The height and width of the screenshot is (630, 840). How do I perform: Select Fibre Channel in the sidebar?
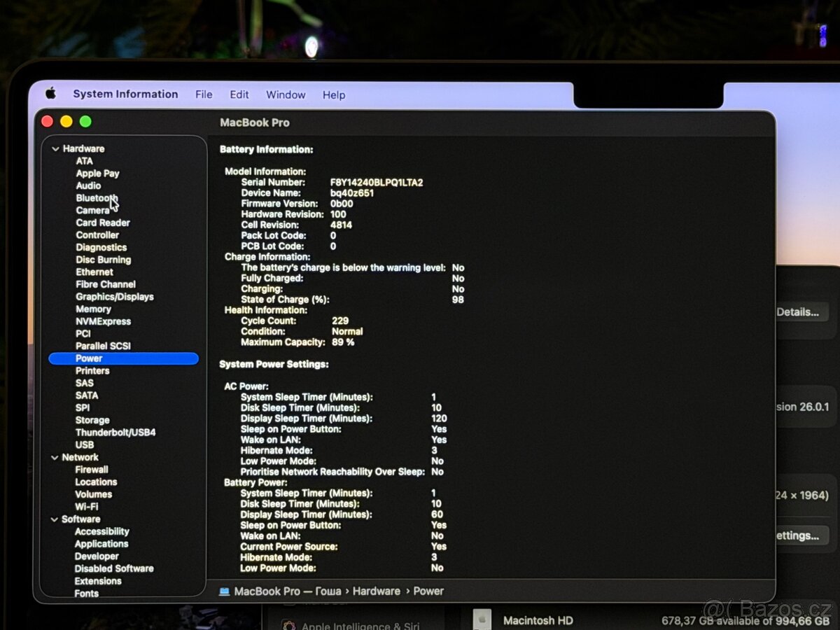pyautogui.click(x=106, y=284)
